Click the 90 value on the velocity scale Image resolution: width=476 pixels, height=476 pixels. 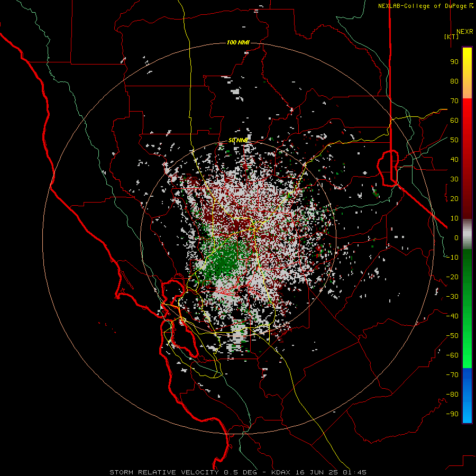(x=454, y=62)
